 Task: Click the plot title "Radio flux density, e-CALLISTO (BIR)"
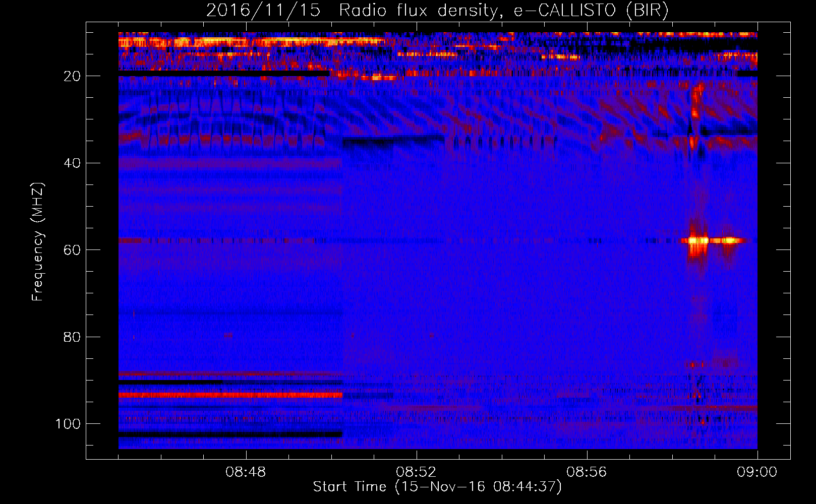503,10
